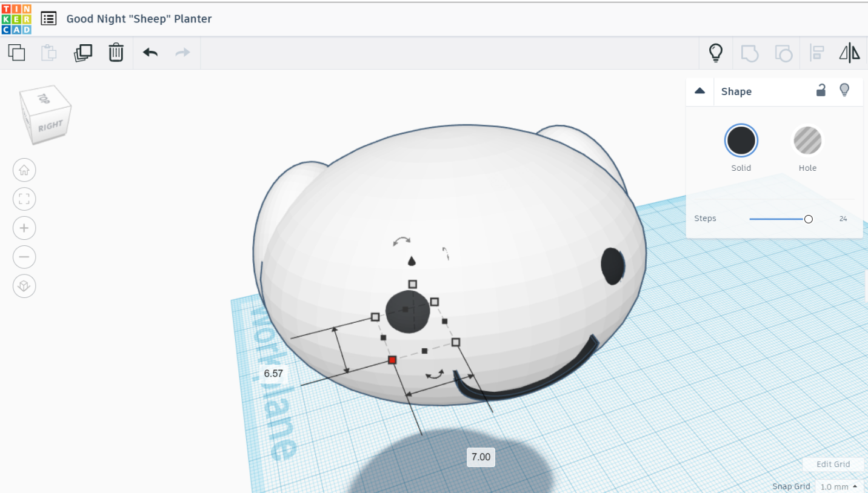The height and width of the screenshot is (493, 868).
Task: Click the Edit Grid button
Action: pyautogui.click(x=833, y=465)
